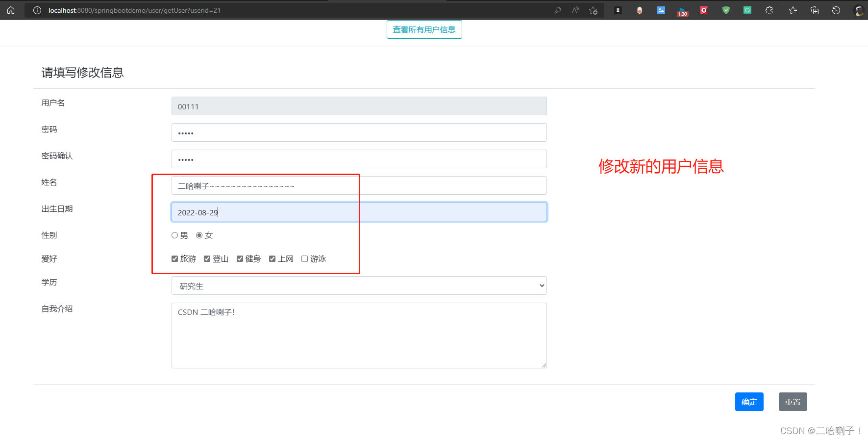
Task: Click the 请填写修改信息 heading
Action: coord(82,73)
